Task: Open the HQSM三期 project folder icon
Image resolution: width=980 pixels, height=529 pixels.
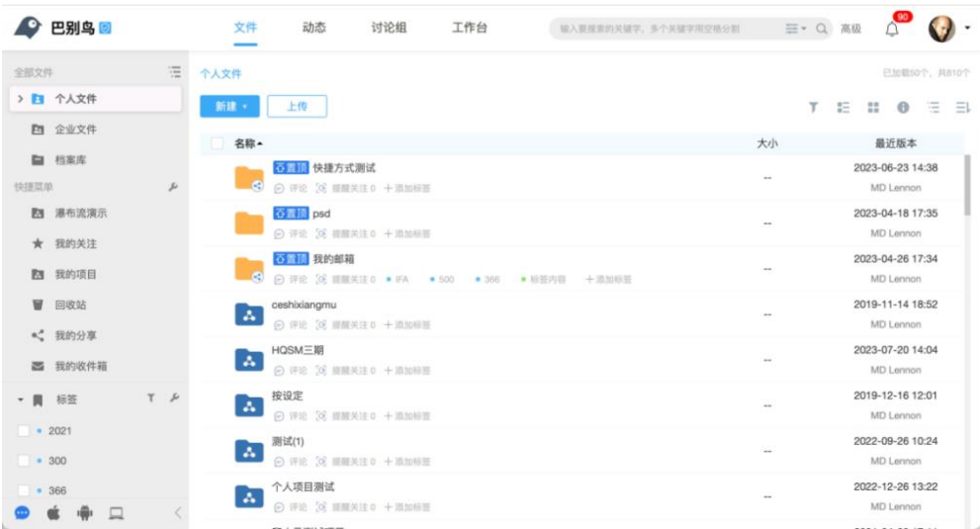Action: click(x=249, y=360)
